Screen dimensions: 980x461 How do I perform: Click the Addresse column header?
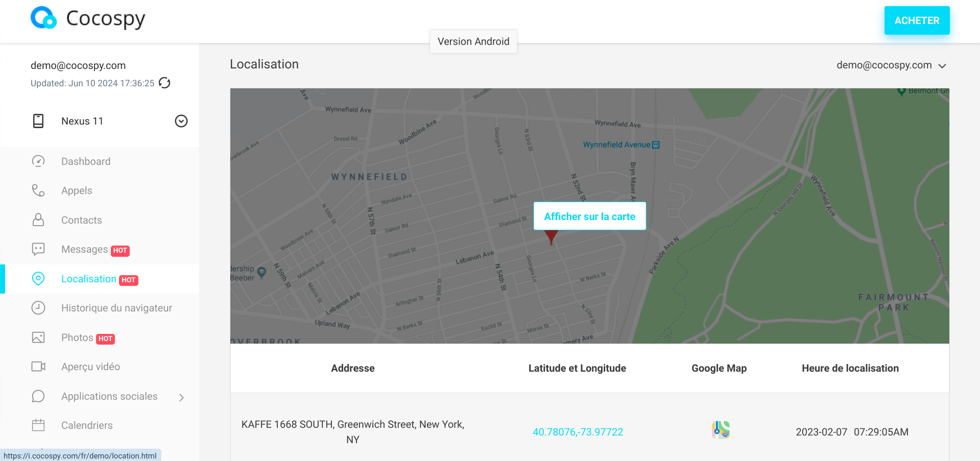point(352,368)
